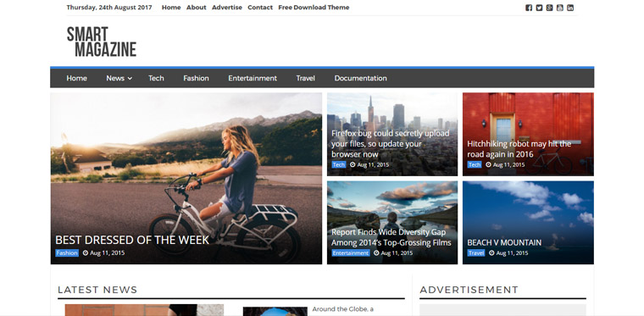
Task: Click the Around the Globe article text
Action: (343, 309)
